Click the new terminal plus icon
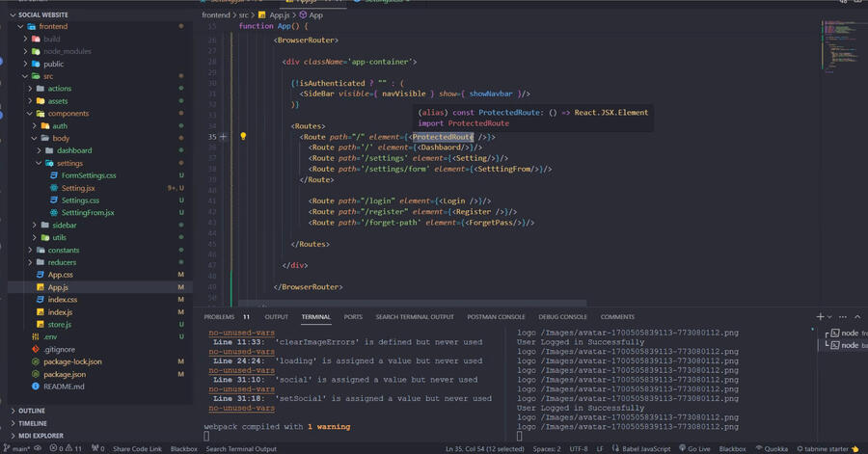Viewport: 868px width, 454px height. click(820, 316)
